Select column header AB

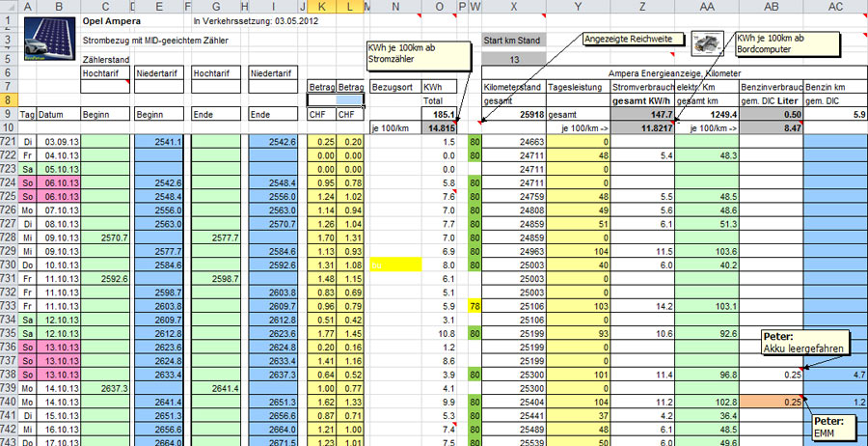(771, 6)
